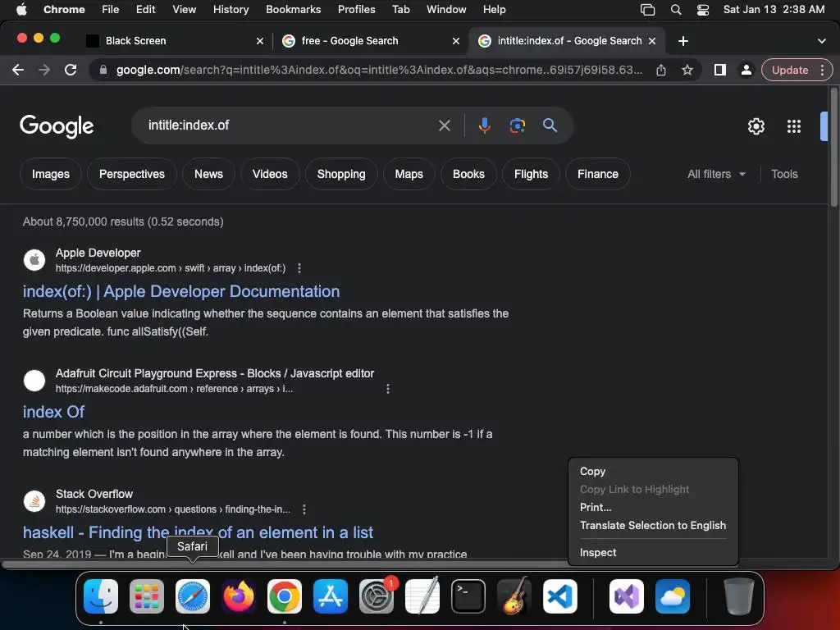Go back to the previous page

point(18,70)
